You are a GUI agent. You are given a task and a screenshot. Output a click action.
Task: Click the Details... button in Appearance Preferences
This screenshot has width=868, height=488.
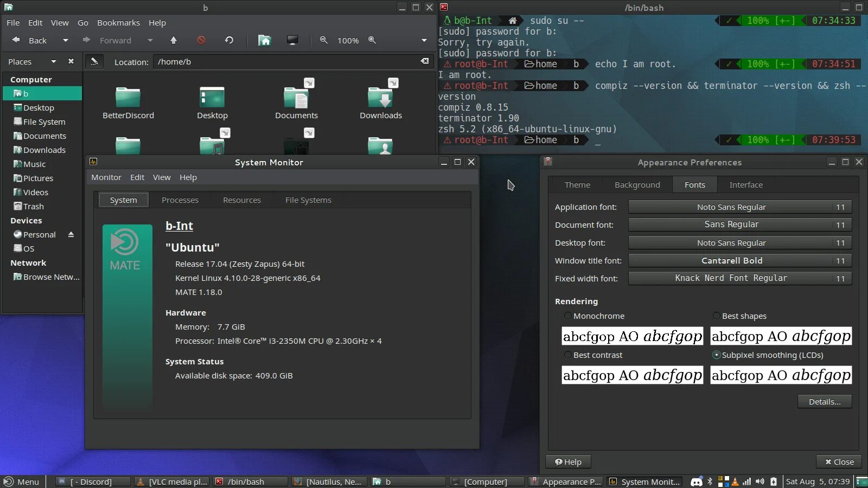825,401
